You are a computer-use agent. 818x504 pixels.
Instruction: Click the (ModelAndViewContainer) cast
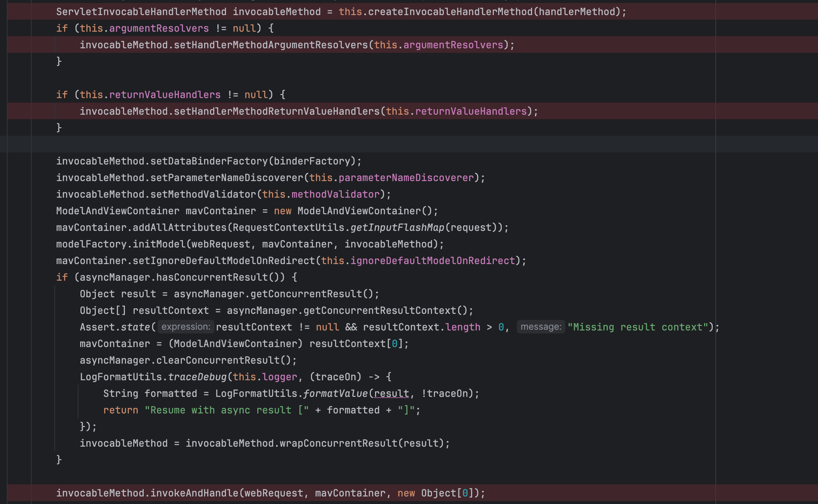235,344
